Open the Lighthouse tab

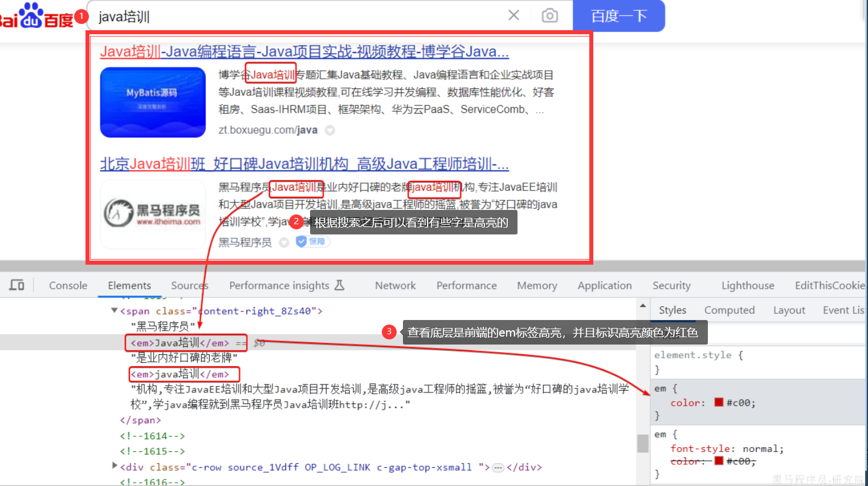[x=748, y=285]
